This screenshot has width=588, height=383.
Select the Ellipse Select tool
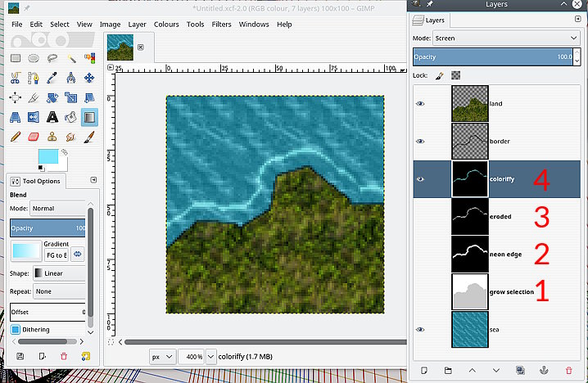34,58
